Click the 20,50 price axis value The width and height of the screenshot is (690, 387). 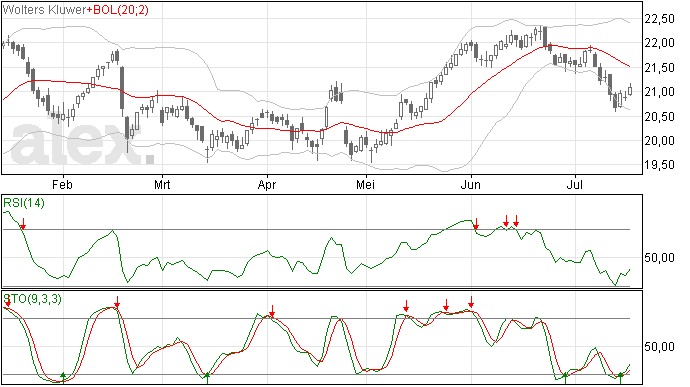click(659, 117)
